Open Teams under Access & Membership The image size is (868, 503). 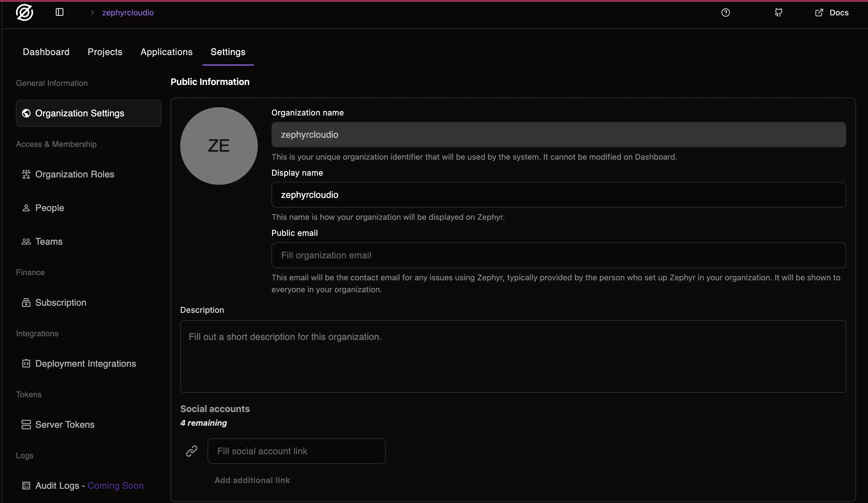pyautogui.click(x=48, y=242)
